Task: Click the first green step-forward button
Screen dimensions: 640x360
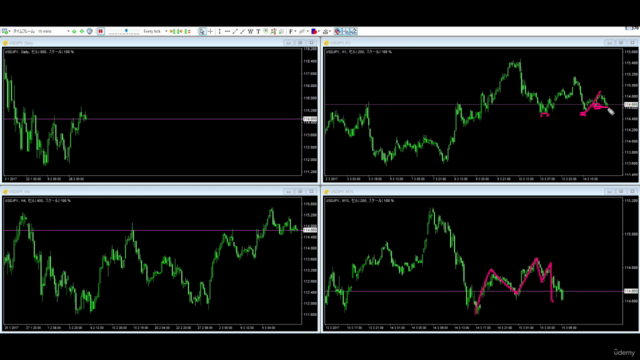Action: [74, 31]
